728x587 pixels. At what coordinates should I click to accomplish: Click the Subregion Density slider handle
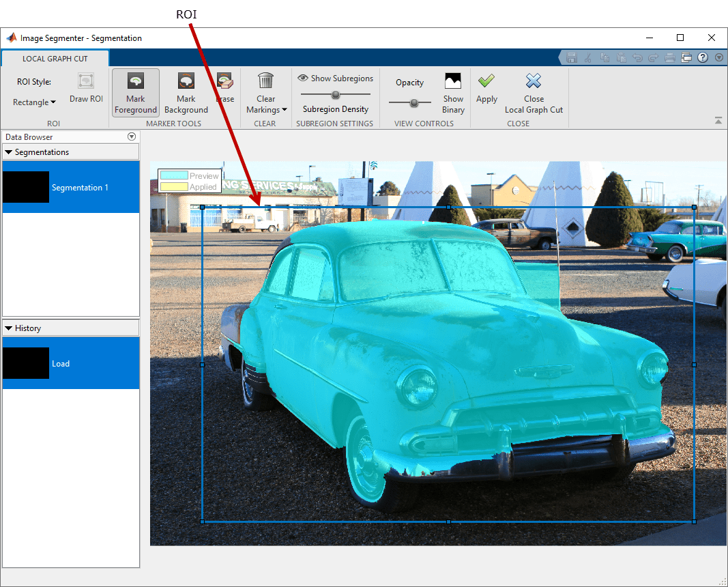[335, 95]
